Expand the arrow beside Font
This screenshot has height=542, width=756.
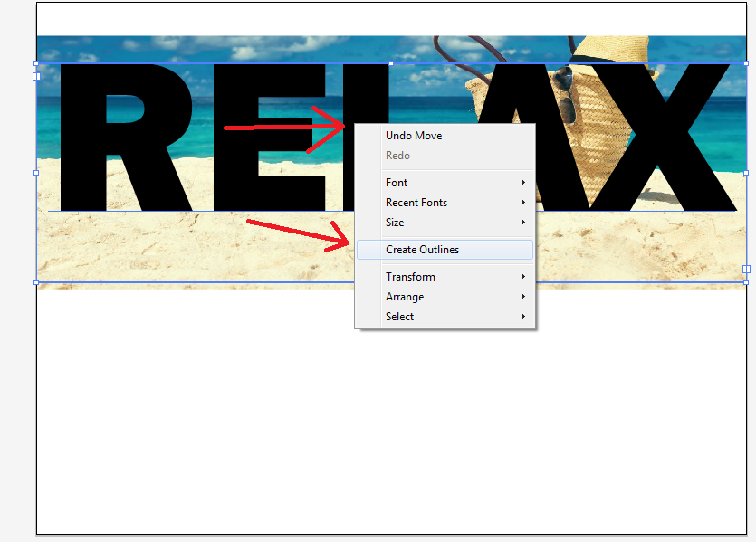[522, 183]
